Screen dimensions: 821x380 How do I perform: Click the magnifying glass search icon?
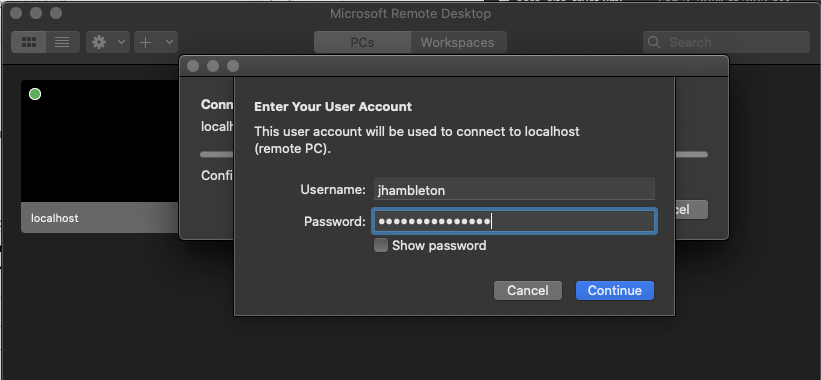[654, 42]
